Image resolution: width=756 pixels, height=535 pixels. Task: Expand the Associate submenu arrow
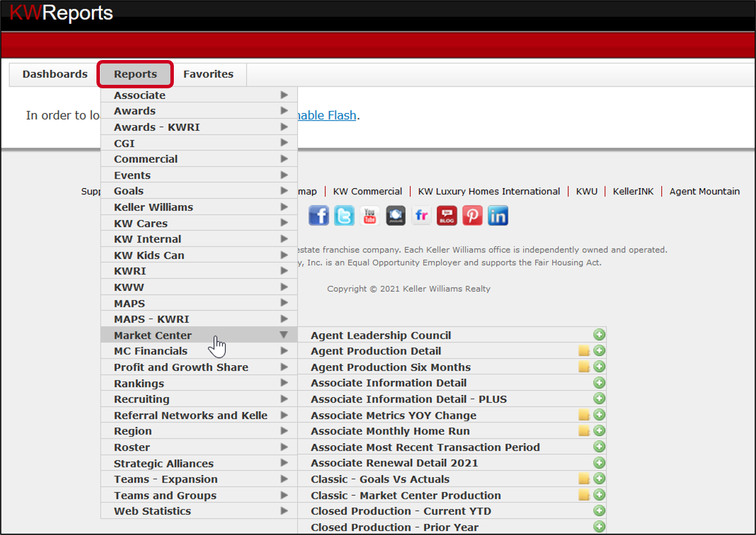tap(284, 95)
